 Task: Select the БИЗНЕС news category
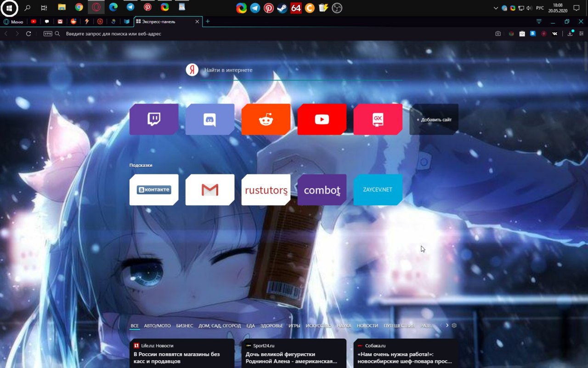click(x=185, y=326)
